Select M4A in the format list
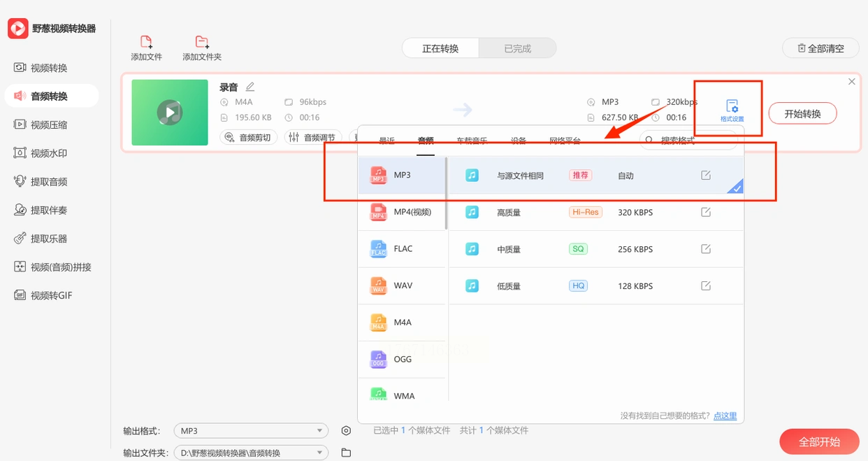 coord(402,322)
